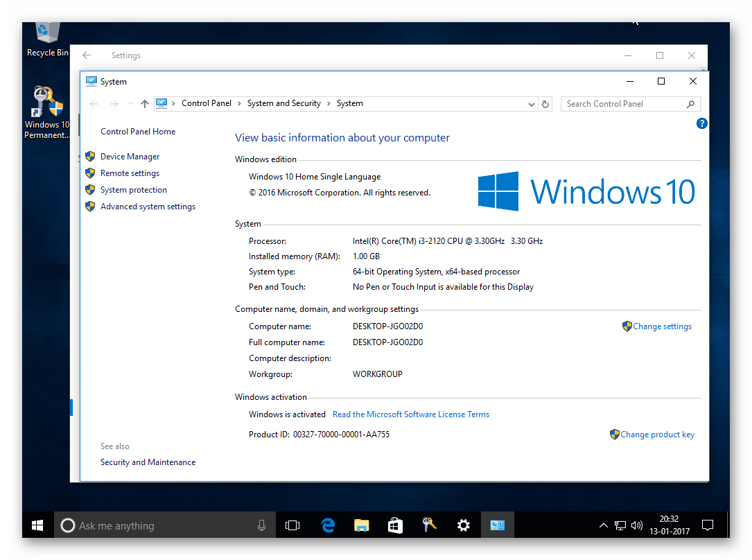Viewport: 752px width, 560px height.
Task: Open Task View from the taskbar
Action: 292,525
